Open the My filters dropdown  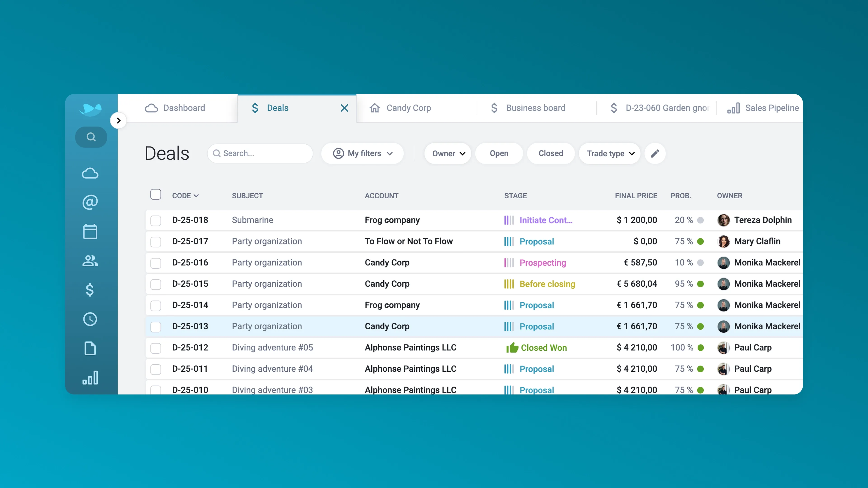tap(363, 154)
